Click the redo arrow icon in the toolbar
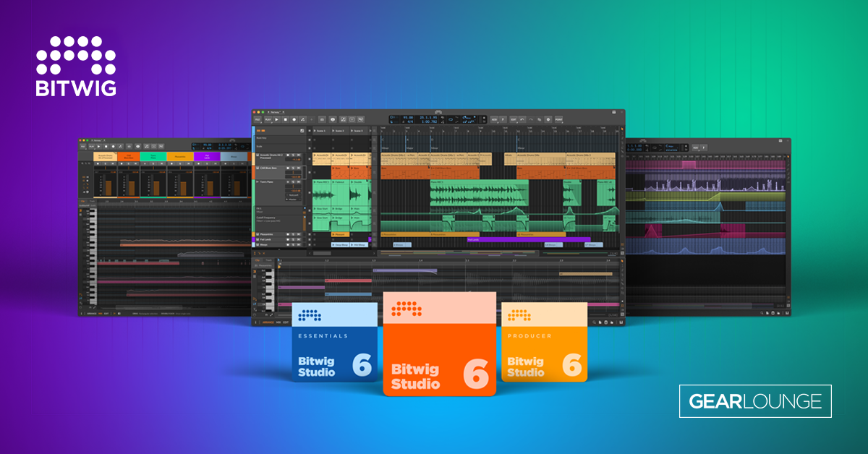The height and width of the screenshot is (454, 868). click(530, 120)
